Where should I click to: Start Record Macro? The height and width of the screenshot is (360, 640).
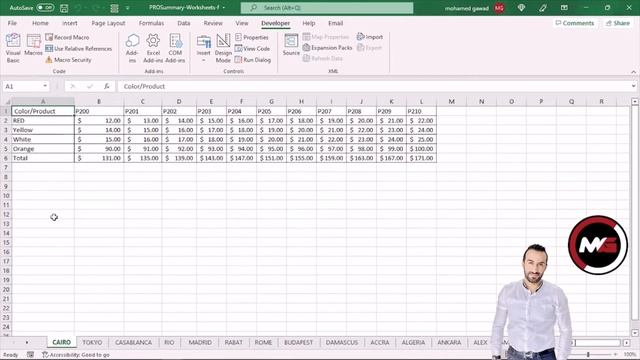tap(67, 37)
